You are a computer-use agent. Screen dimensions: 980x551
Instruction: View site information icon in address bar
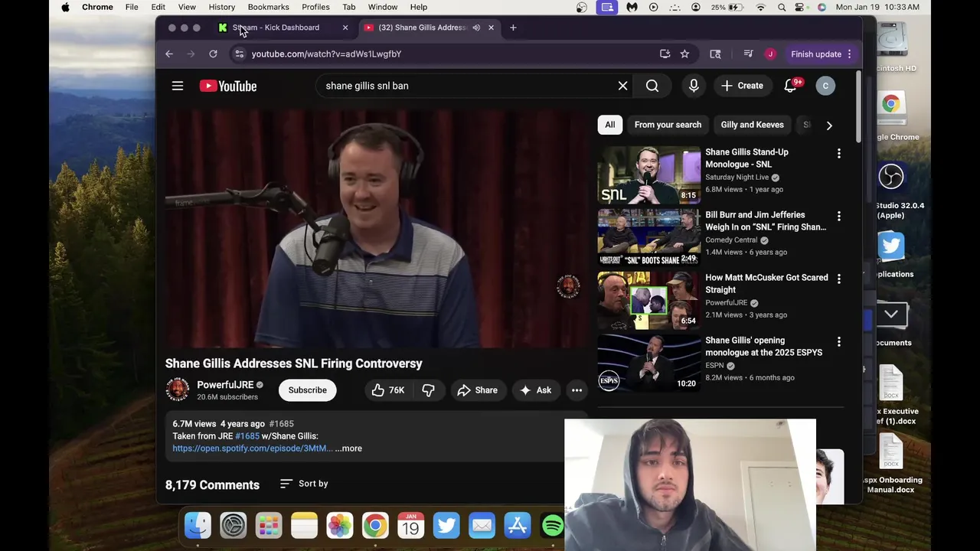[240, 54]
